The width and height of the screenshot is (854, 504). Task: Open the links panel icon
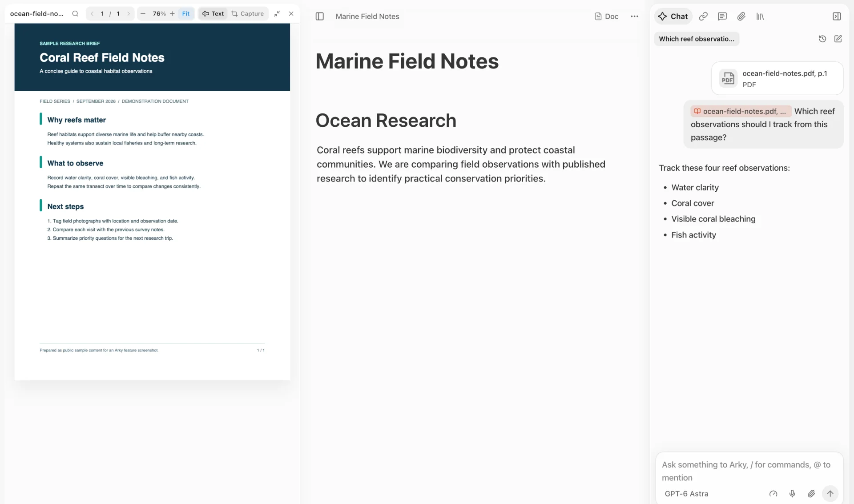(x=703, y=16)
